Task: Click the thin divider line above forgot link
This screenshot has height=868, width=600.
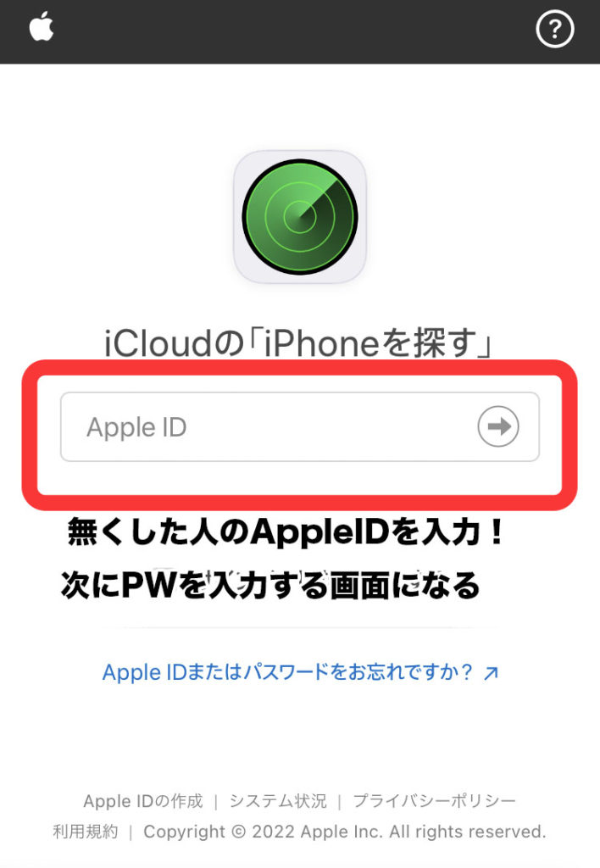Action: pyautogui.click(x=299, y=628)
